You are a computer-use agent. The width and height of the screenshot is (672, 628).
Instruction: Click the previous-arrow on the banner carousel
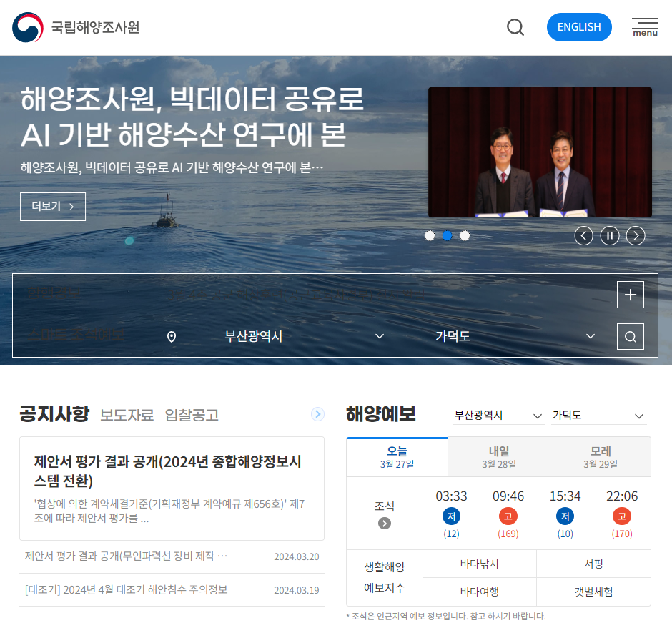(583, 235)
